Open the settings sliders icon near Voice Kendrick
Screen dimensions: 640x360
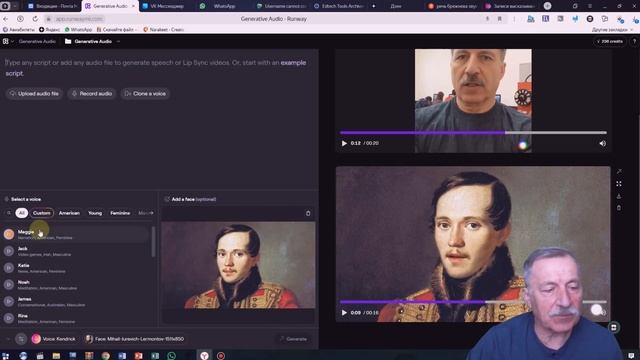21,339
